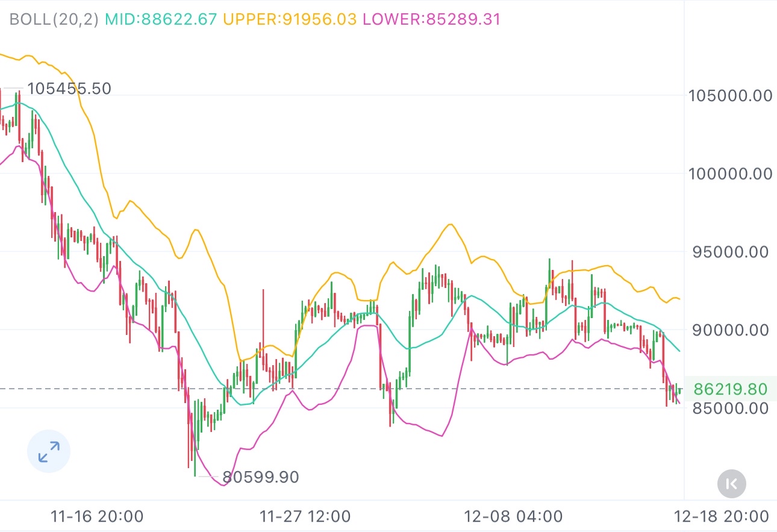The width and height of the screenshot is (777, 532).
Task: Click the 80599.90 low price label
Action: tap(261, 477)
